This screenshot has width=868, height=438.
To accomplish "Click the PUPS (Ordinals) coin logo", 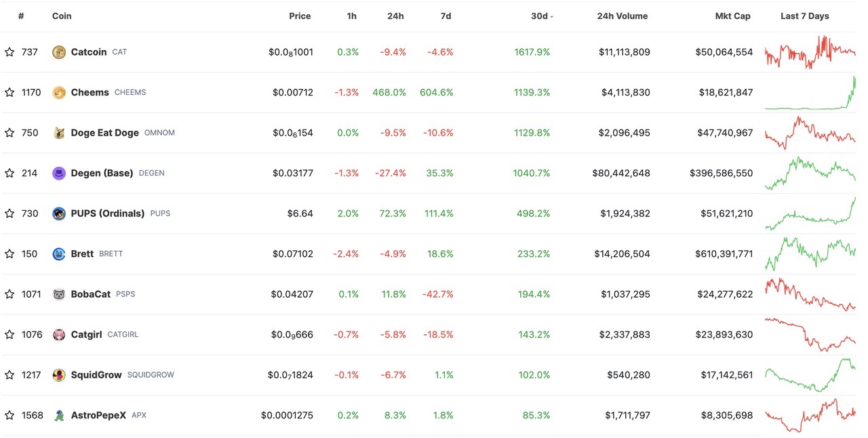I will tap(59, 213).
